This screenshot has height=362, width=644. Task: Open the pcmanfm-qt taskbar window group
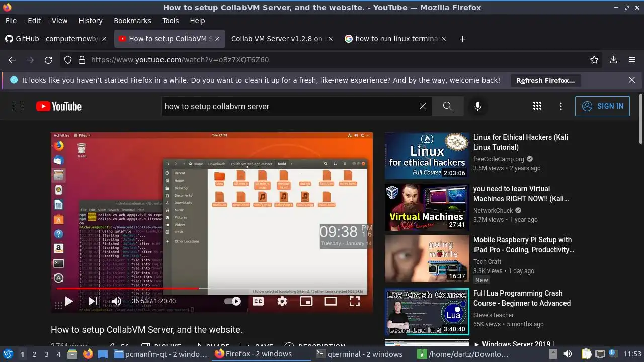(x=161, y=354)
